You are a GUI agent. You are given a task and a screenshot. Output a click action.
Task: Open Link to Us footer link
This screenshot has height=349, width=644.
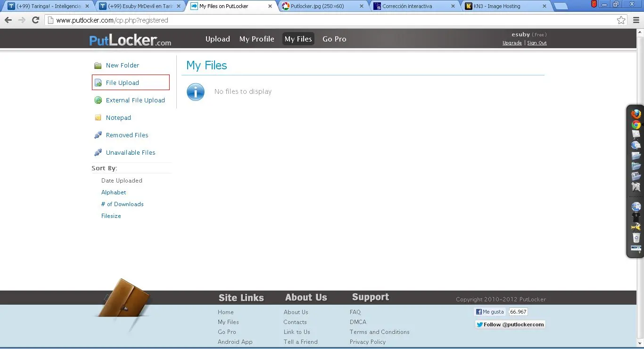click(297, 332)
